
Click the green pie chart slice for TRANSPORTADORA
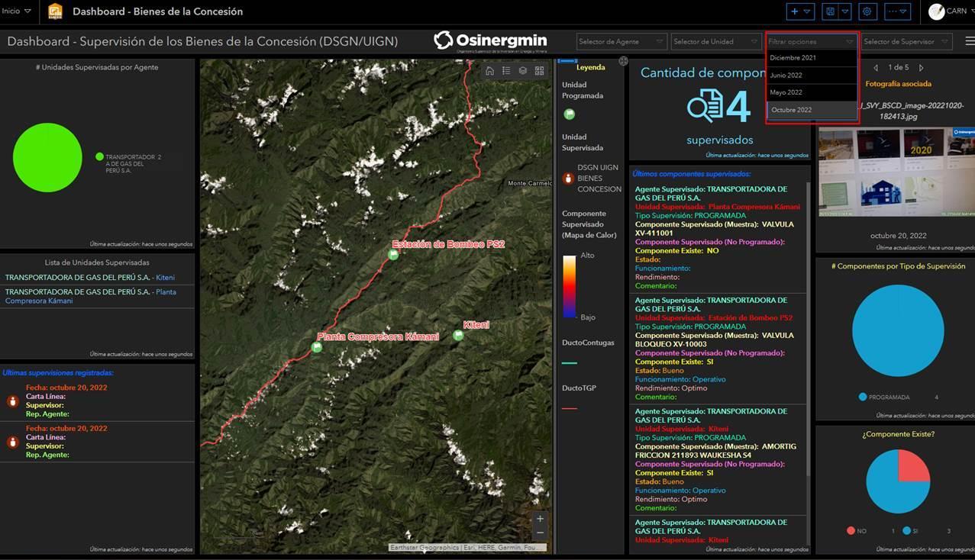47,158
